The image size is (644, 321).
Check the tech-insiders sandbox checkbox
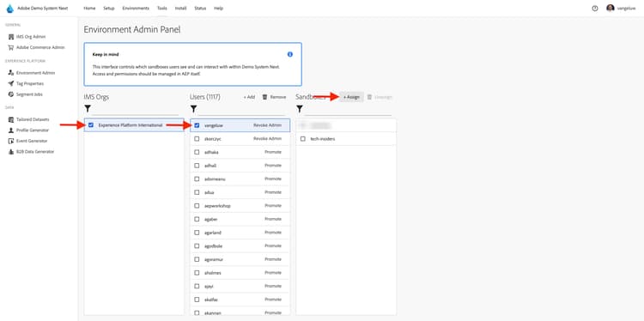click(x=303, y=139)
